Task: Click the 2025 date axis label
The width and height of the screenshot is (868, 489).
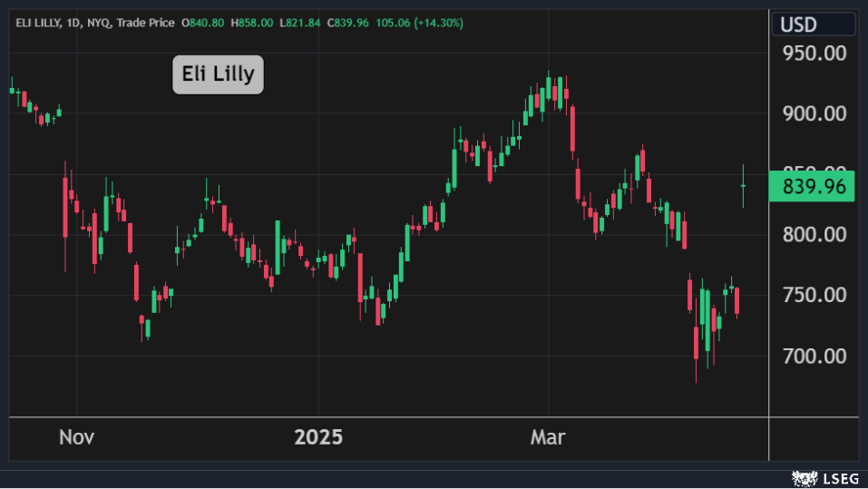Action: pos(318,437)
